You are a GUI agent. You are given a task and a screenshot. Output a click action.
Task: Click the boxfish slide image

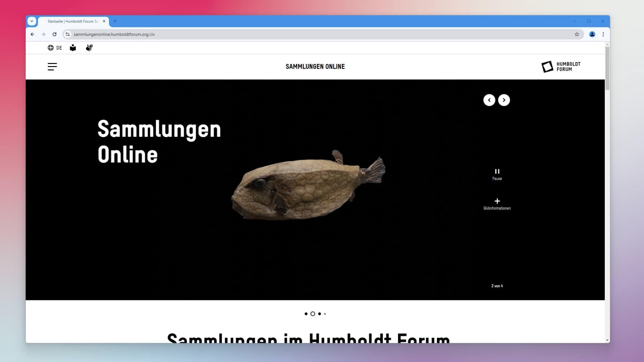(308, 185)
